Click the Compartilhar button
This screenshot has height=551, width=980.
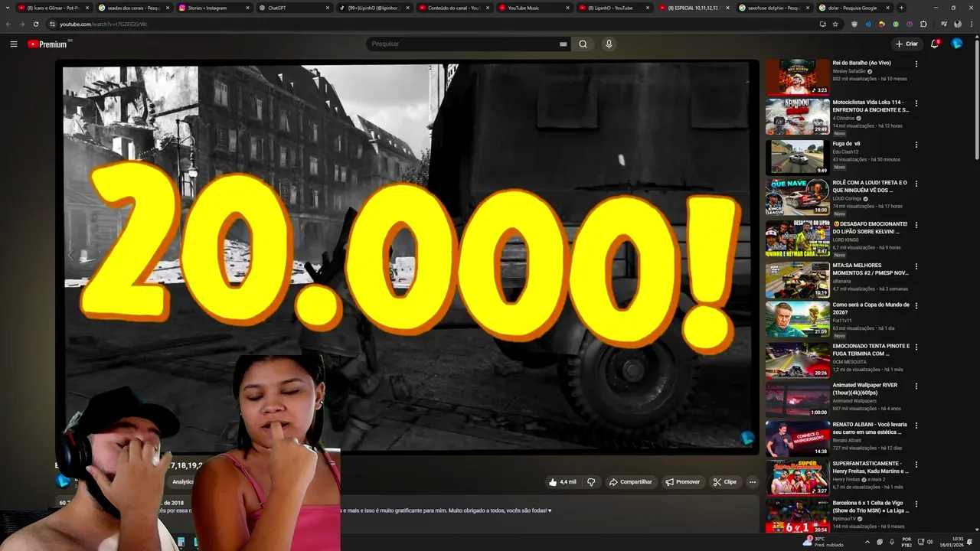click(630, 482)
